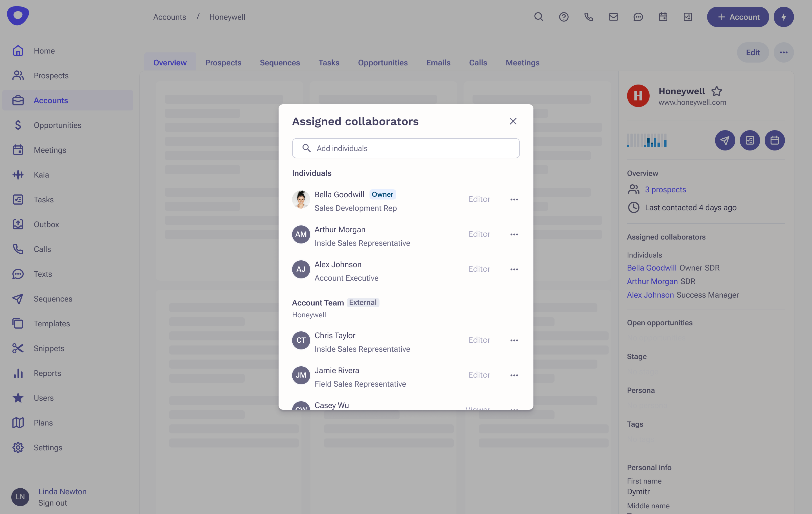The image size is (812, 514).
Task: Click the add task button under Honeywell
Action: [750, 140]
